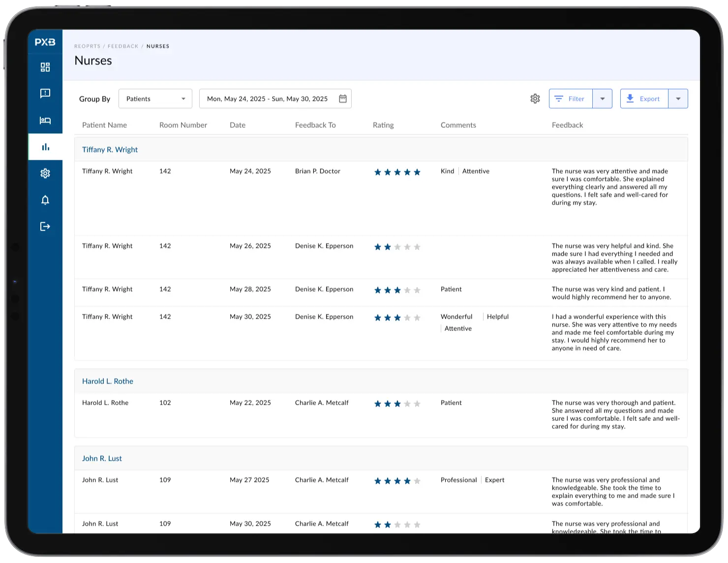Screen dimensions: 728x563
Task: Open the Export format dropdown arrow
Action: 678,98
